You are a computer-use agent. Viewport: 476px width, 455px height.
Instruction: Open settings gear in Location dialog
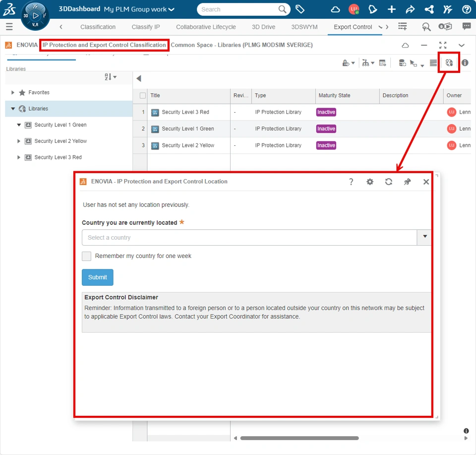point(370,182)
